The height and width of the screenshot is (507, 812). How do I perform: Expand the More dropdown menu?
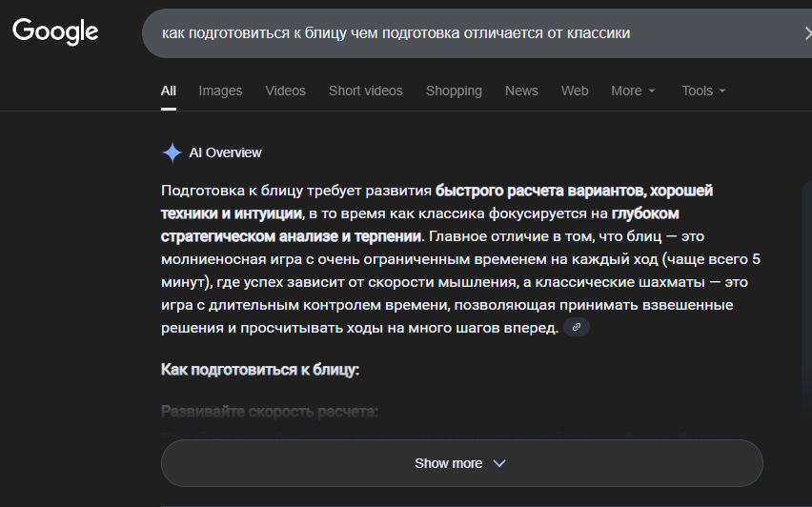click(633, 91)
